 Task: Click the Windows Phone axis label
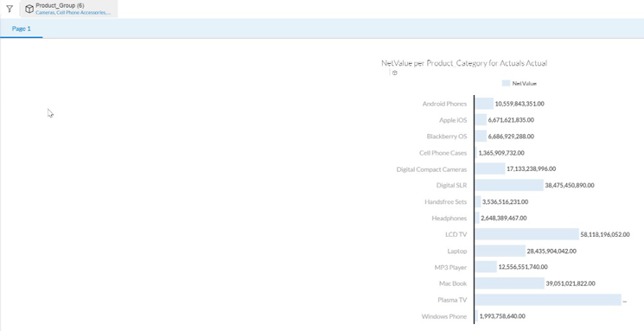pyautogui.click(x=444, y=316)
